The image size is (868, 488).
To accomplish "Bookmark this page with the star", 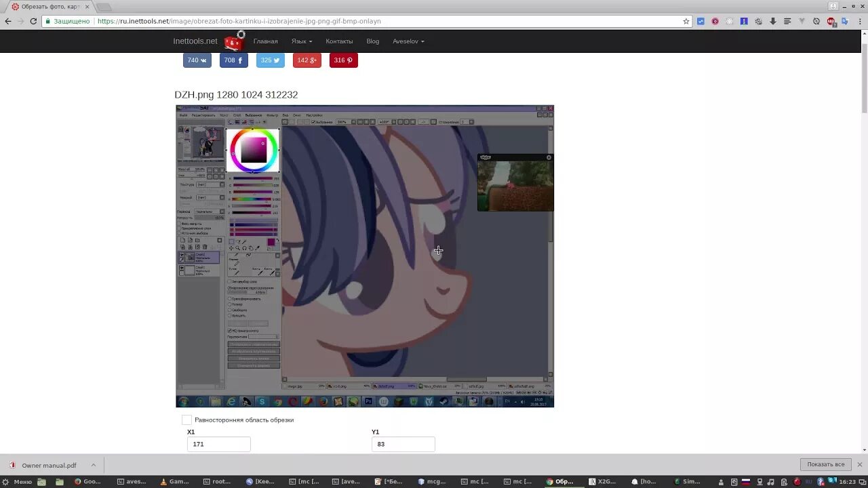I will pyautogui.click(x=686, y=21).
